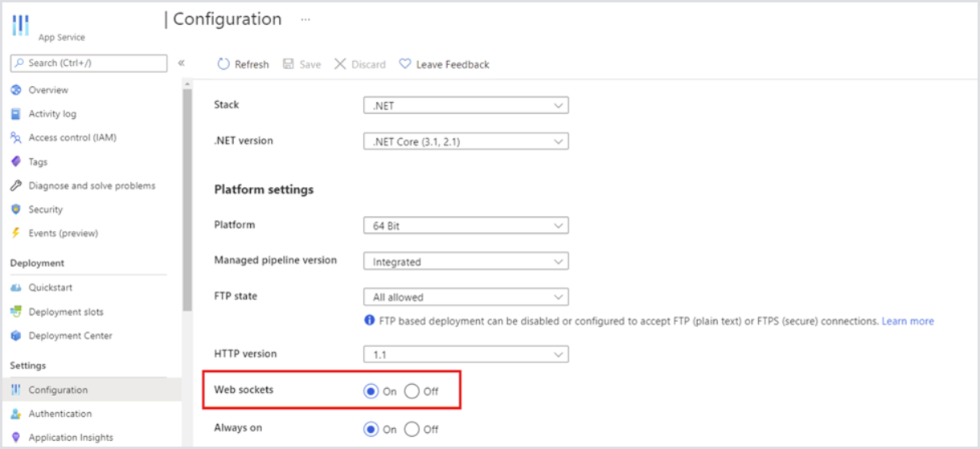980x449 pixels.
Task: Click the Discard X icon
Action: [x=340, y=64]
